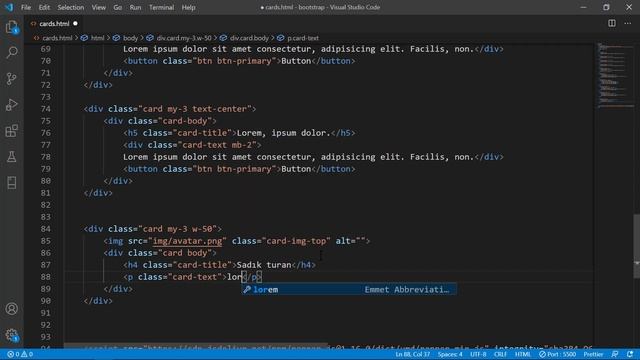Open the Edit menu
This screenshot has height=360, width=640.
44,7
